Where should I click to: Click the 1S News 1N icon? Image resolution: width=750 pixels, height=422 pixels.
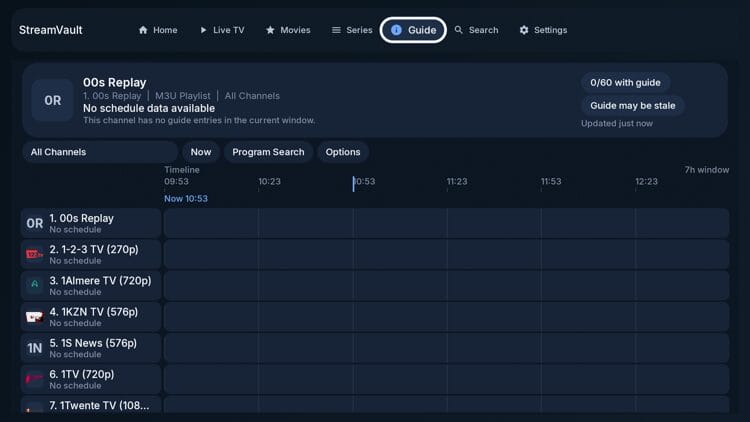(35, 348)
